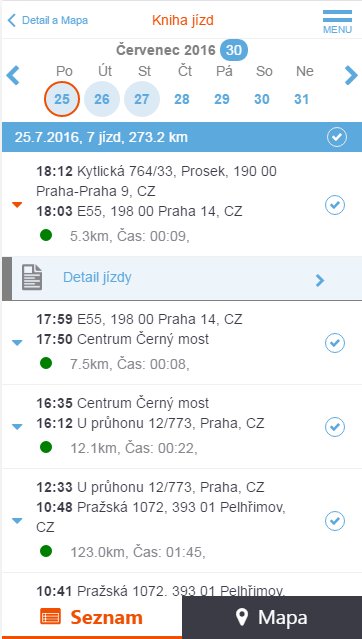Screen dimensions: 362x639
Task: Toggle check for 16:35 Centrum Černý most trip
Action: 335,427
